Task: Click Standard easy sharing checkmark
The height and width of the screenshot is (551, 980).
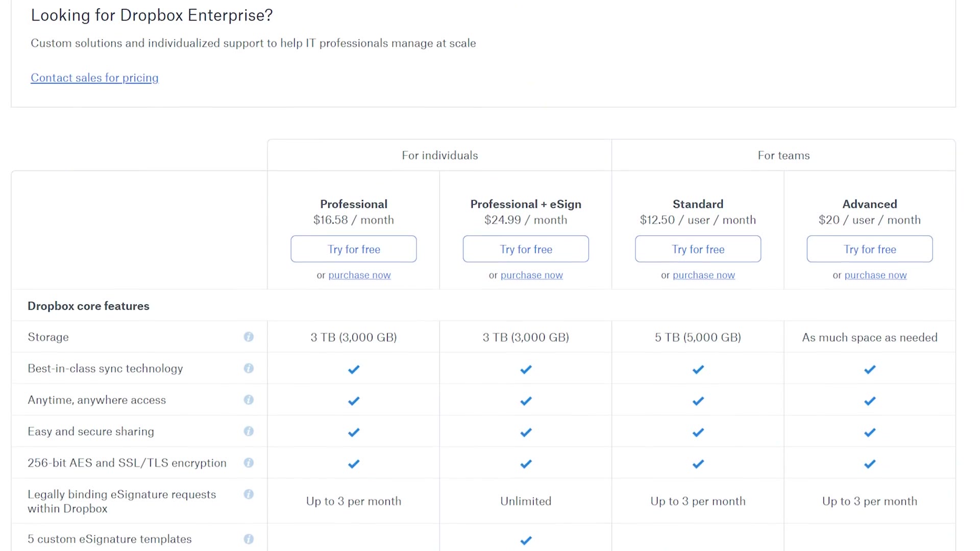Action: (x=698, y=433)
